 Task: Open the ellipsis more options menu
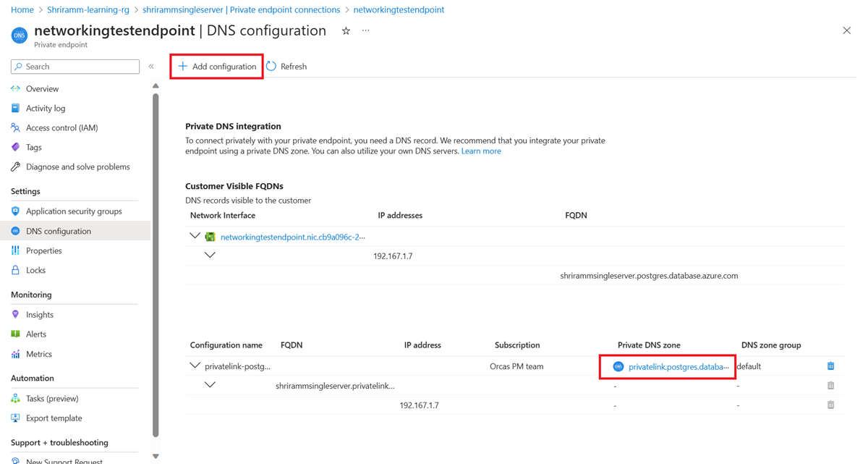[x=366, y=31]
